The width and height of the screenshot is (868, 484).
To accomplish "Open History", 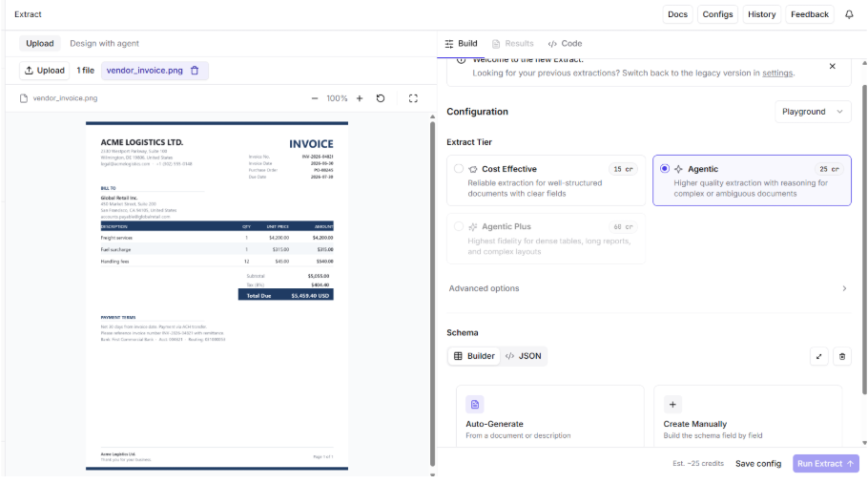I will tap(761, 14).
